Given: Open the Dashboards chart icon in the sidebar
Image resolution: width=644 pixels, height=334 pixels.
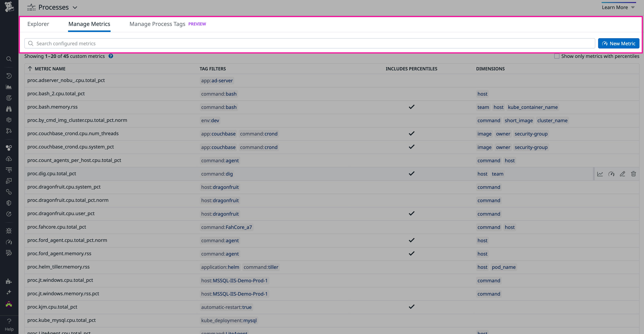Looking at the screenshot, I should pos(9,87).
